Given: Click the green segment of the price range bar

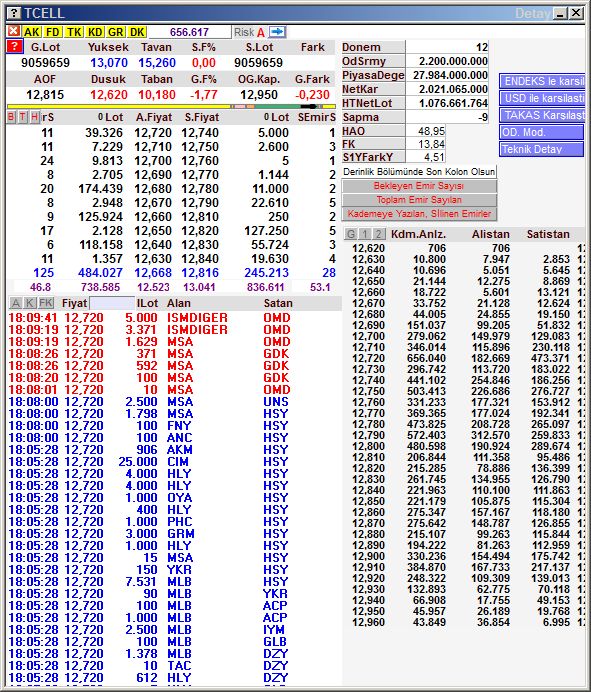Looking at the screenshot, I should [277, 106].
